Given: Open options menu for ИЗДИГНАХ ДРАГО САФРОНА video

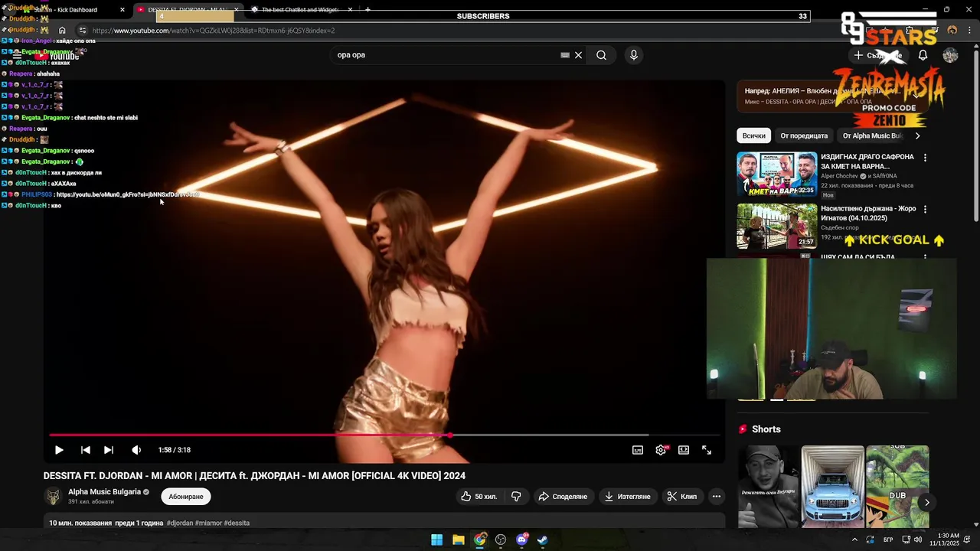Looking at the screenshot, I should point(925,158).
